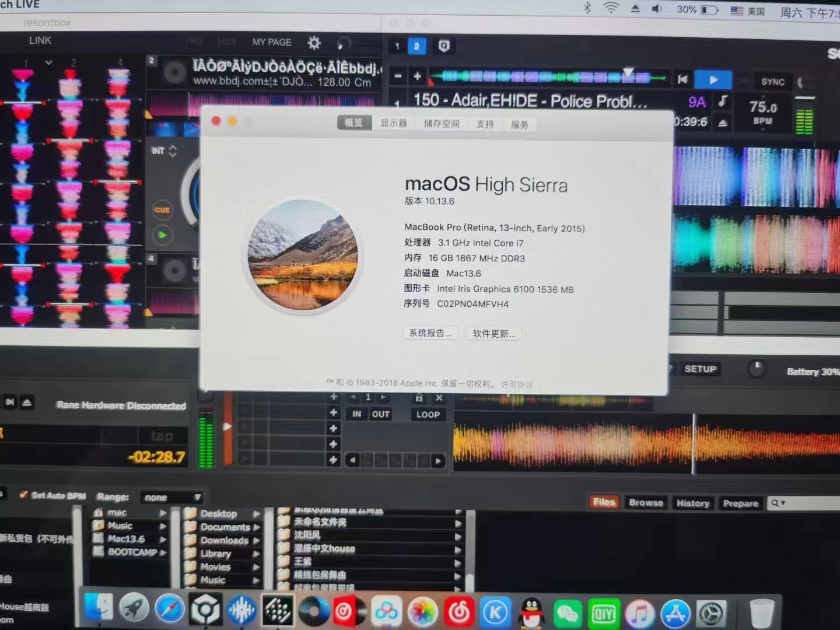Click 系统报告... button
The height and width of the screenshot is (630, 840).
pos(430,333)
